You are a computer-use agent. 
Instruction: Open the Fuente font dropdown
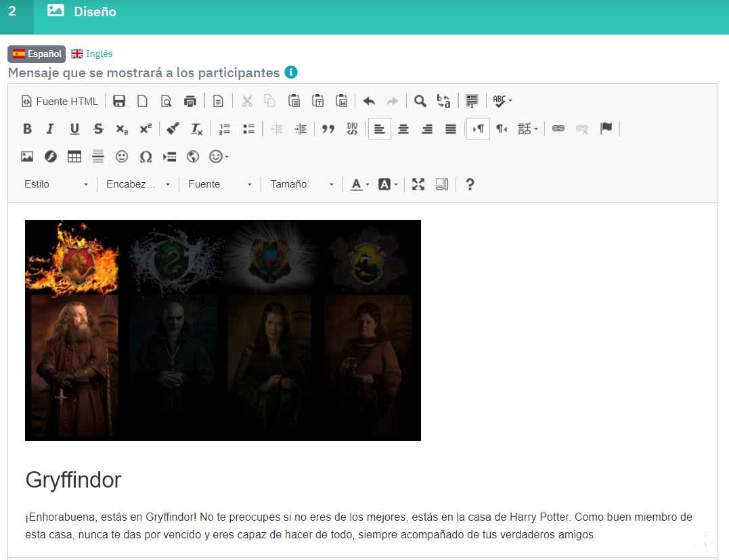click(x=220, y=184)
